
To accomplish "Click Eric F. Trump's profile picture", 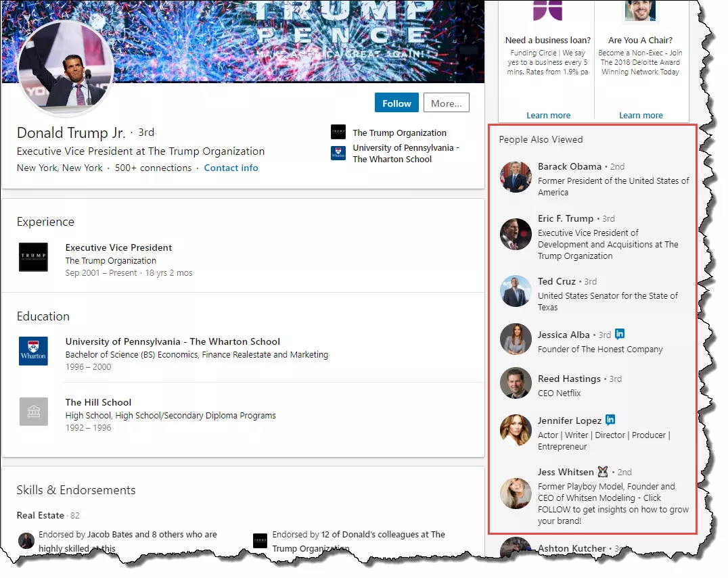I will click(516, 235).
